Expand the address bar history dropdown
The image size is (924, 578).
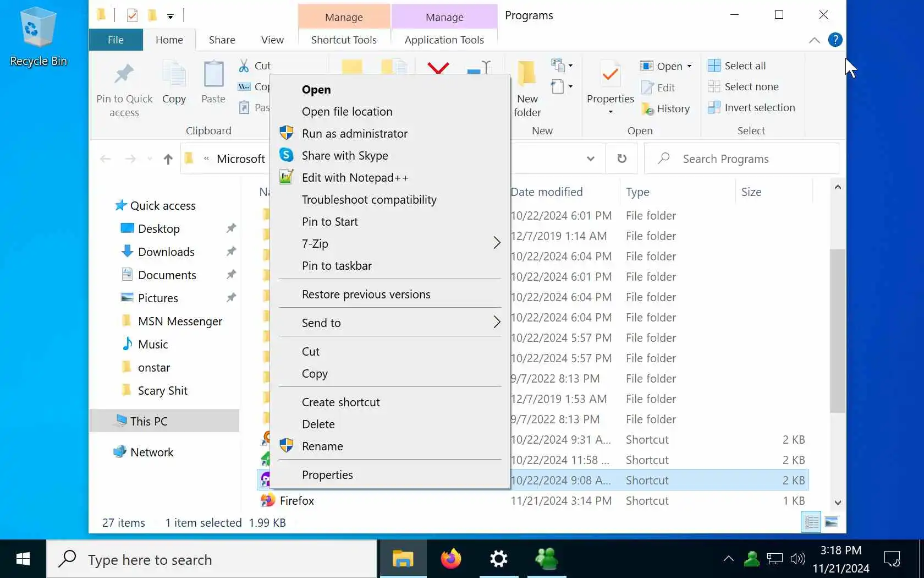point(590,159)
